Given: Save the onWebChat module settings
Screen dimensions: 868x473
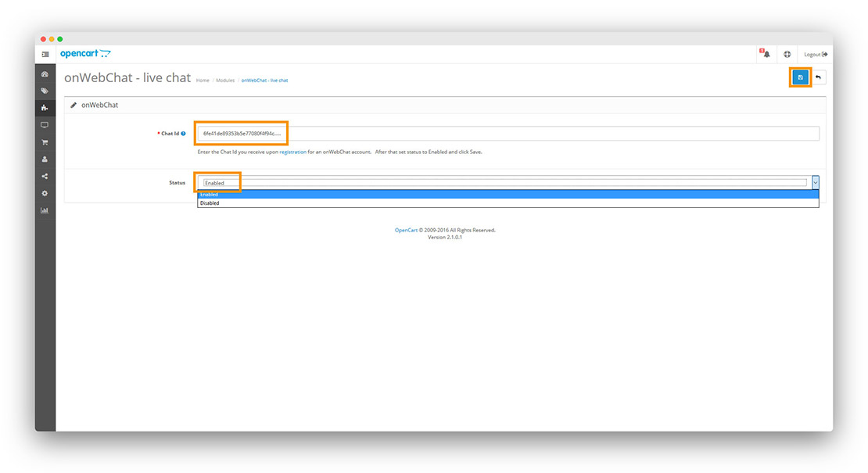Looking at the screenshot, I should 800,77.
